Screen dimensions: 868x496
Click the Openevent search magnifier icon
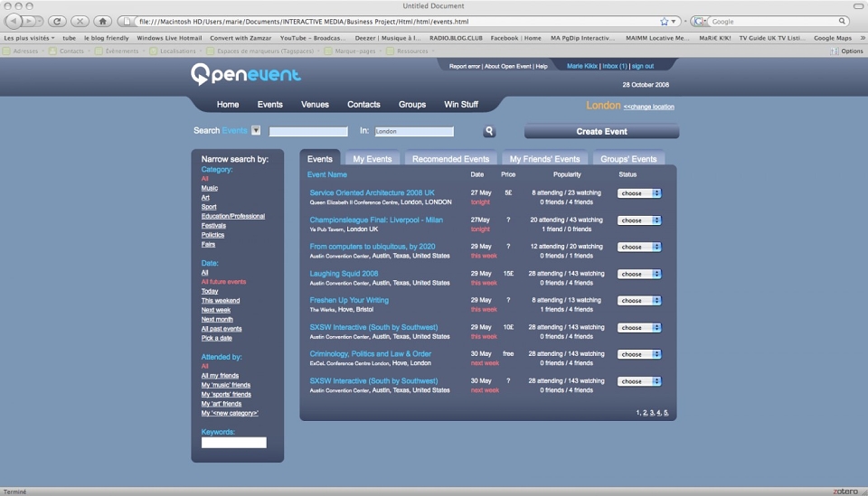(x=489, y=131)
